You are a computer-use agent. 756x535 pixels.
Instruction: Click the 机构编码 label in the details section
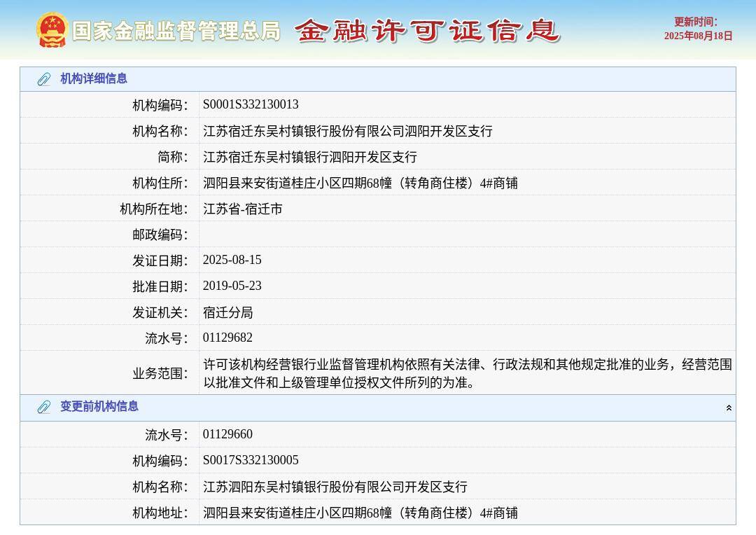(160, 104)
